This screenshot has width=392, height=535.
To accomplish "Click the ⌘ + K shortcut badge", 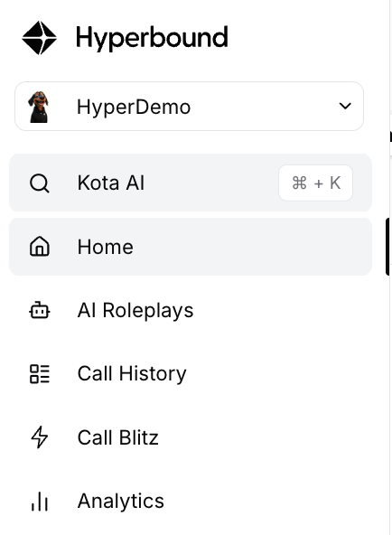I will 315,183.
